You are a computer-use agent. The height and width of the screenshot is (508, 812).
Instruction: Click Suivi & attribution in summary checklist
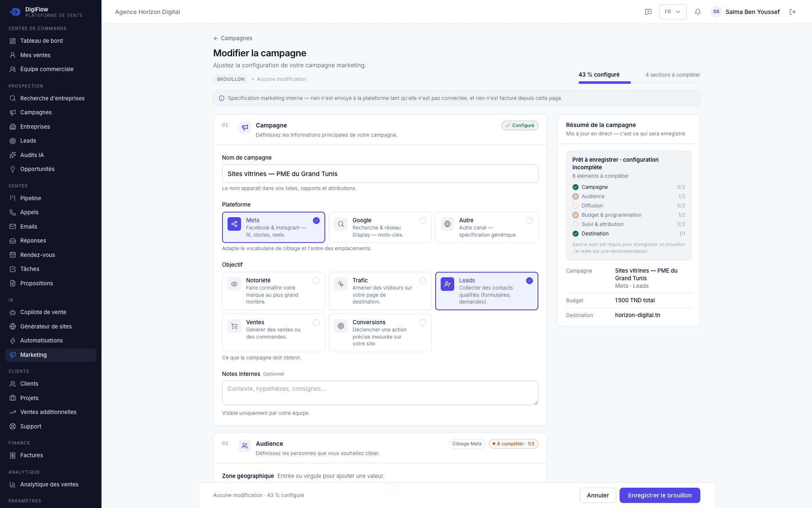(628, 224)
